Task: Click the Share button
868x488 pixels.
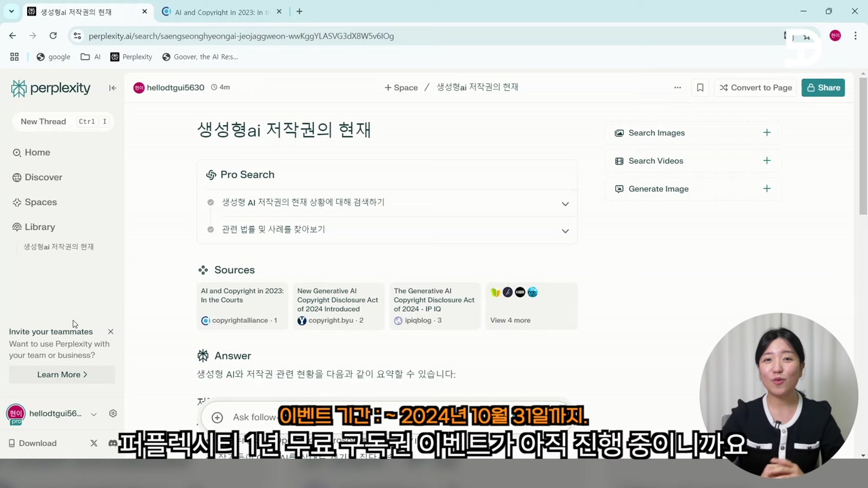Action: pyautogui.click(x=823, y=88)
